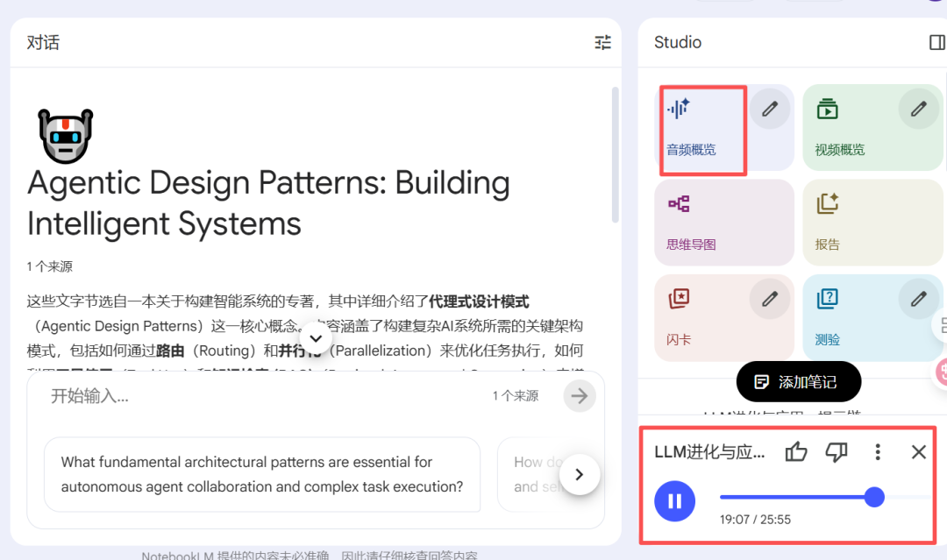Click the pencil icon next to 测验
The width and height of the screenshot is (947, 560).
[x=918, y=299]
